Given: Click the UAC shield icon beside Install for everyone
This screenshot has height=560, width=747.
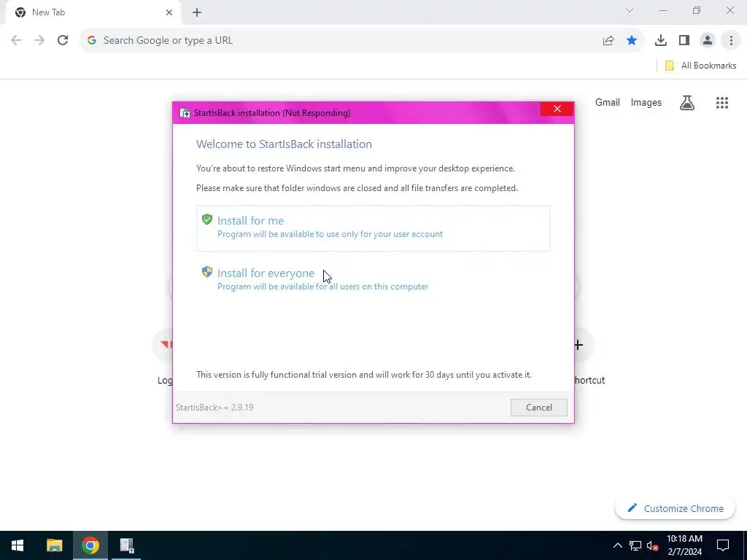Looking at the screenshot, I should click(206, 272).
